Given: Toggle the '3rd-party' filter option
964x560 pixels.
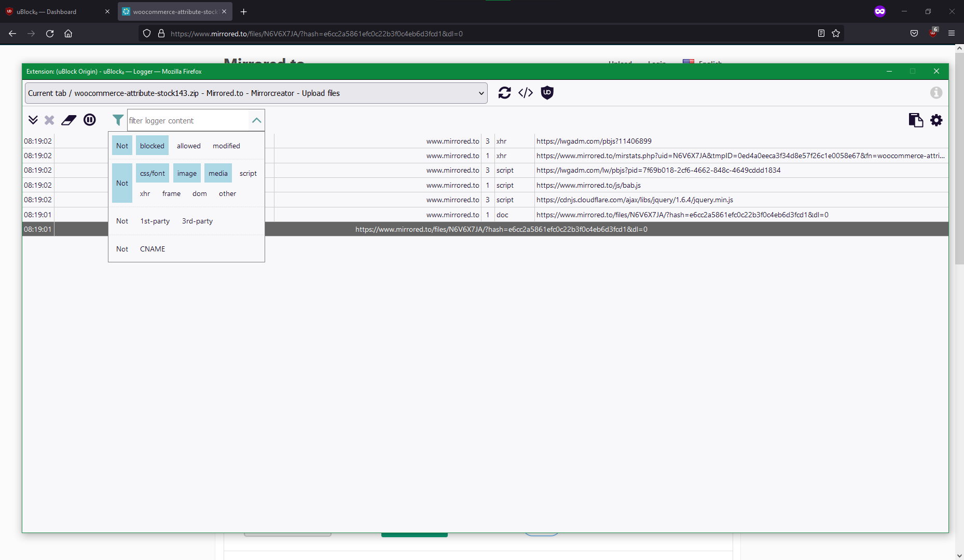Looking at the screenshot, I should pyautogui.click(x=197, y=221).
